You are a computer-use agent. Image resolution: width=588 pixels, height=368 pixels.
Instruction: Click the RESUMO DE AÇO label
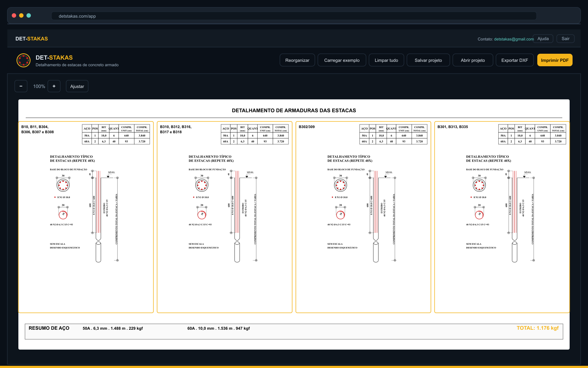tap(49, 328)
